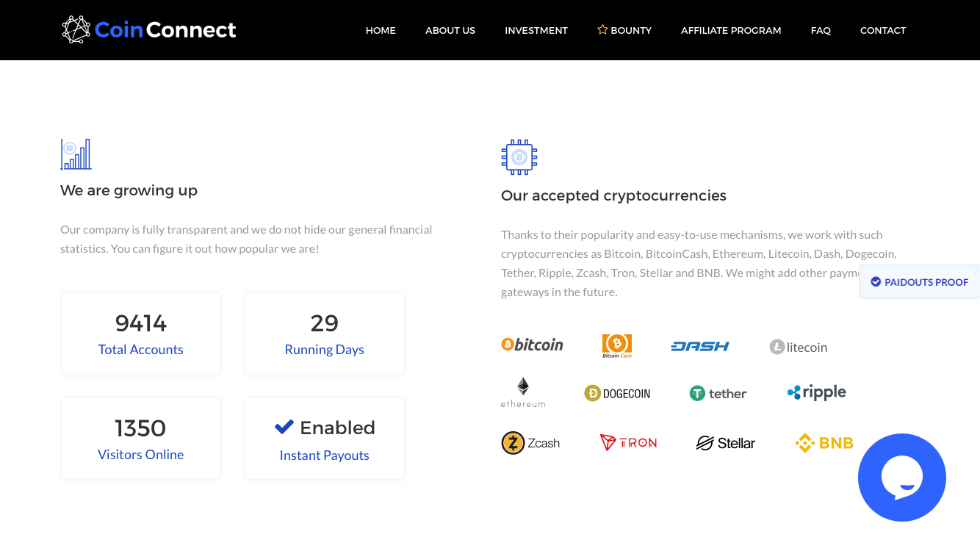Click the CoinConnect network logo icon
Screen dimensions: 980x551
point(76,30)
